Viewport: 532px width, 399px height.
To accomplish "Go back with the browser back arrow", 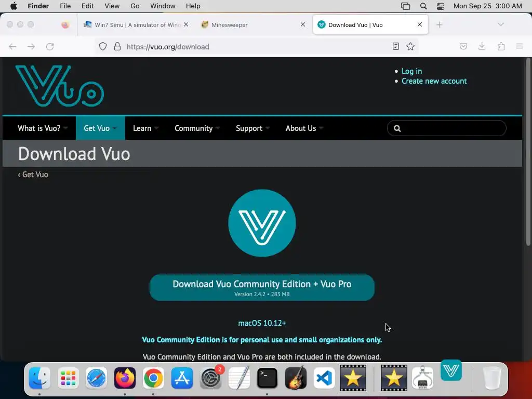I will (12, 46).
